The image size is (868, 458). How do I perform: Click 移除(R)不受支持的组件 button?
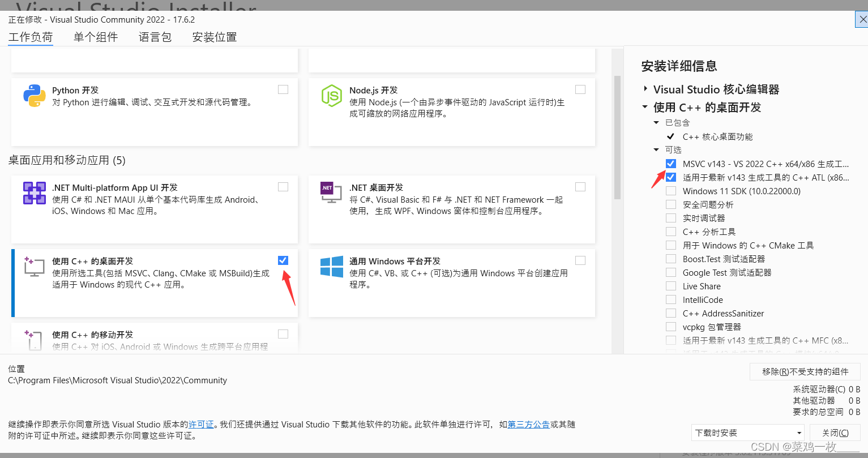coord(805,371)
